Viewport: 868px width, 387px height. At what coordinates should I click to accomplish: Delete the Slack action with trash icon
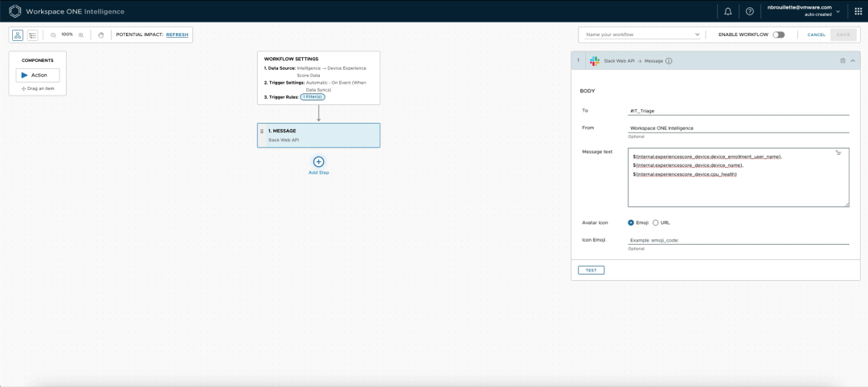click(842, 61)
